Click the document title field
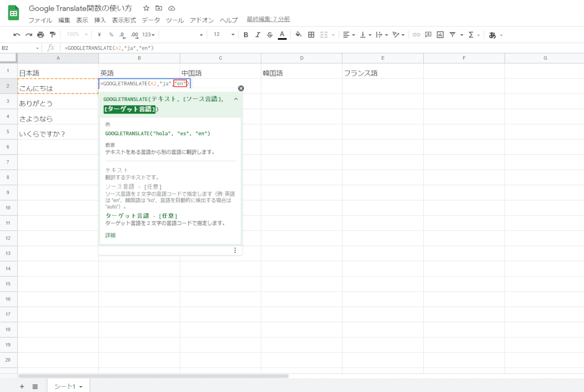The height and width of the screenshot is (392, 584). coord(80,8)
